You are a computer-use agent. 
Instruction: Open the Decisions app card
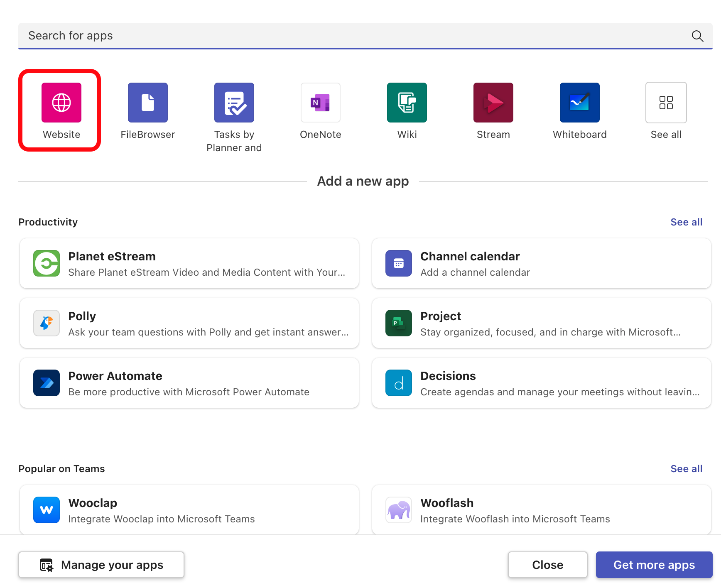coord(541,383)
